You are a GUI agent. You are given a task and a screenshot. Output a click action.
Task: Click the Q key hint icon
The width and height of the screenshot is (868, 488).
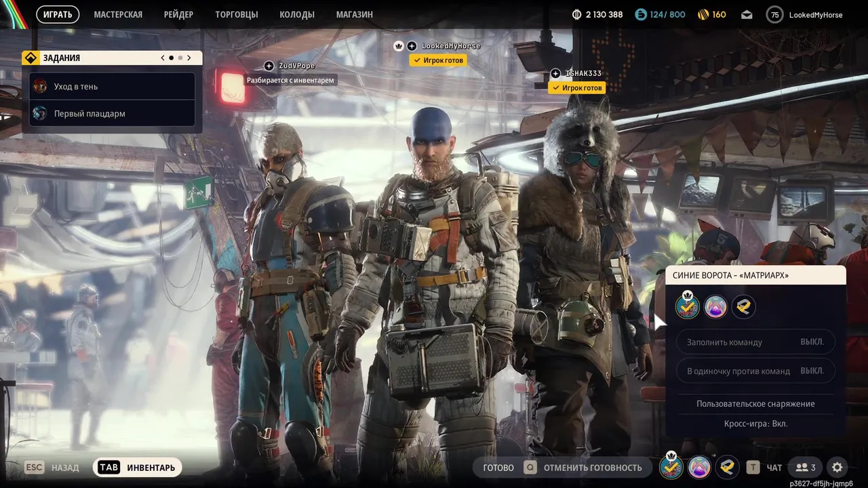click(530, 467)
